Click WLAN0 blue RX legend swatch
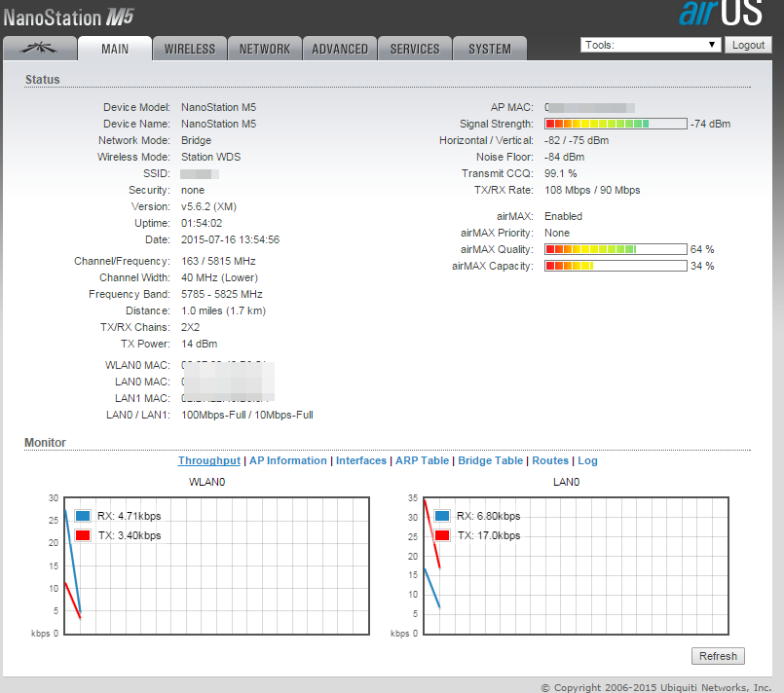The image size is (784, 693). [x=83, y=516]
